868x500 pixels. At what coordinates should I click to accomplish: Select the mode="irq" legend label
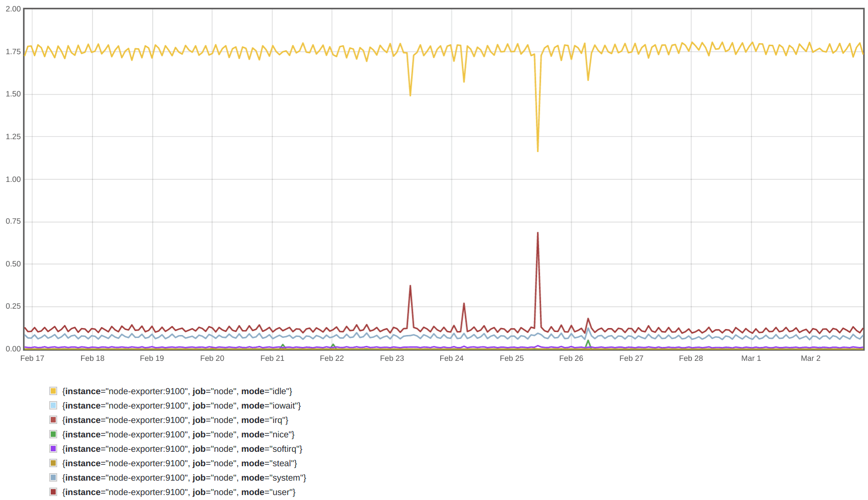[175, 420]
